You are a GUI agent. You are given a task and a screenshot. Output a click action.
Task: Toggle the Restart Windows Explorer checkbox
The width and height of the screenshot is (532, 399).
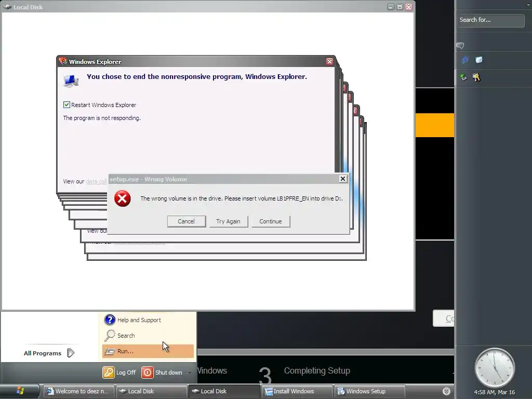click(x=66, y=104)
